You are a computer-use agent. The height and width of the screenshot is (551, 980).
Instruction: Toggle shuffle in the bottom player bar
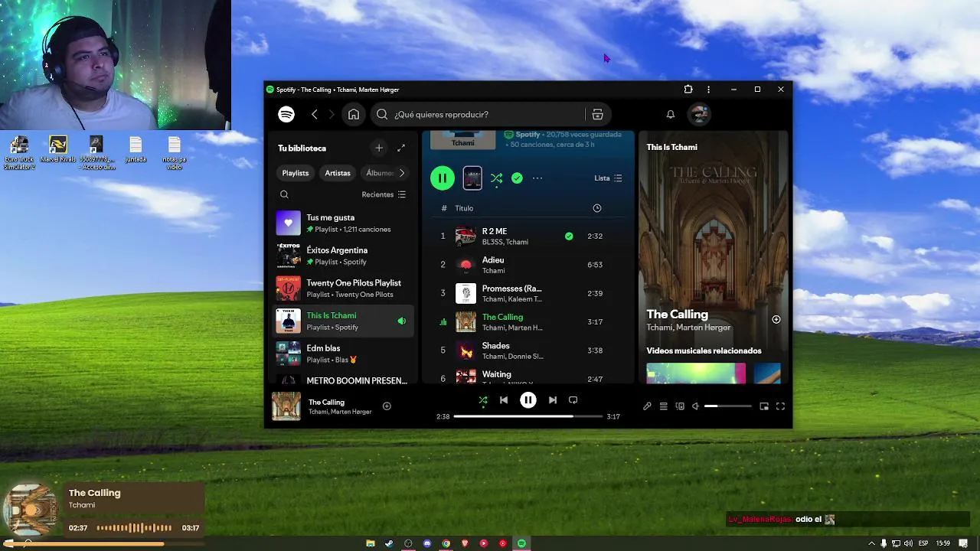pyautogui.click(x=483, y=399)
